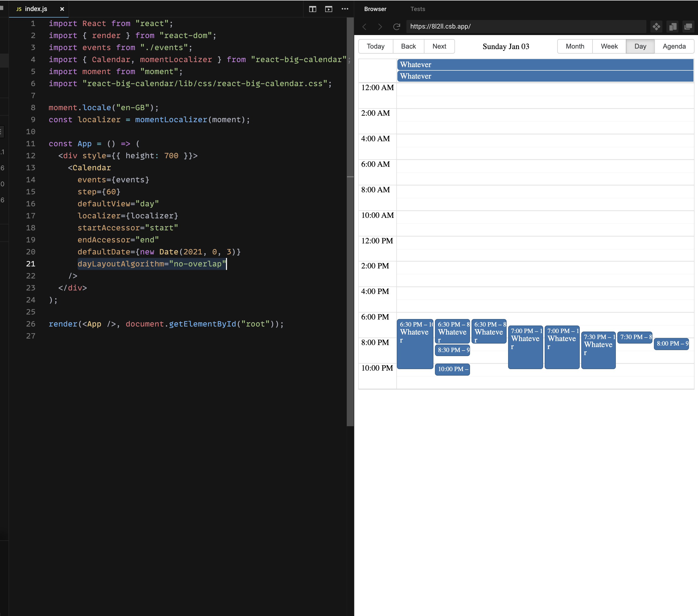Image resolution: width=698 pixels, height=616 pixels.
Task: Go forward in the preview browser
Action: [x=380, y=27]
